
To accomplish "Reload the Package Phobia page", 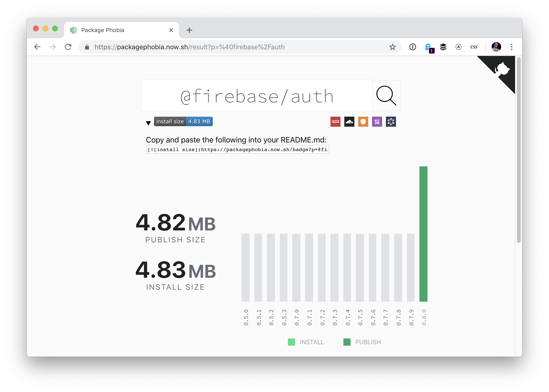I will pos(68,47).
